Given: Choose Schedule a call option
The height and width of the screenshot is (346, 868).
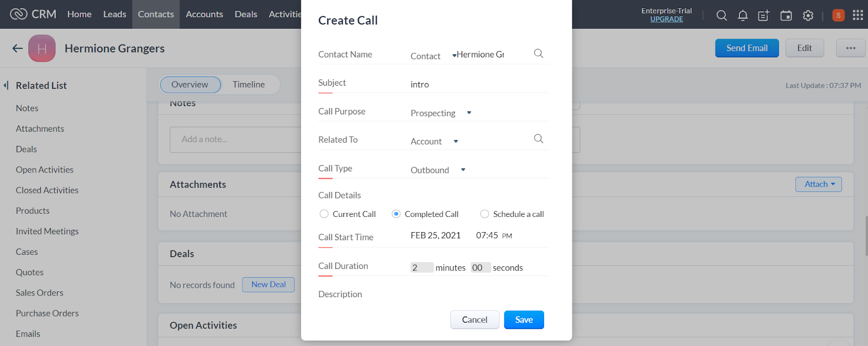Looking at the screenshot, I should (484, 214).
